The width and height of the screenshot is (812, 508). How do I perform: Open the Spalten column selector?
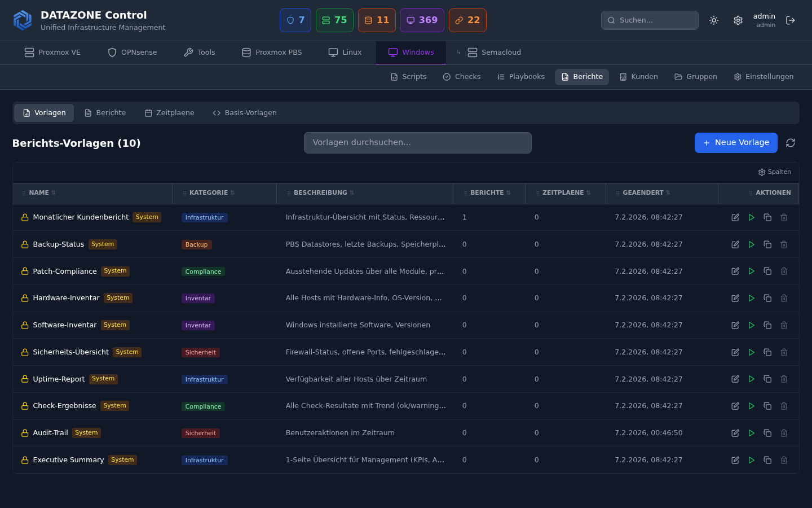tap(774, 172)
